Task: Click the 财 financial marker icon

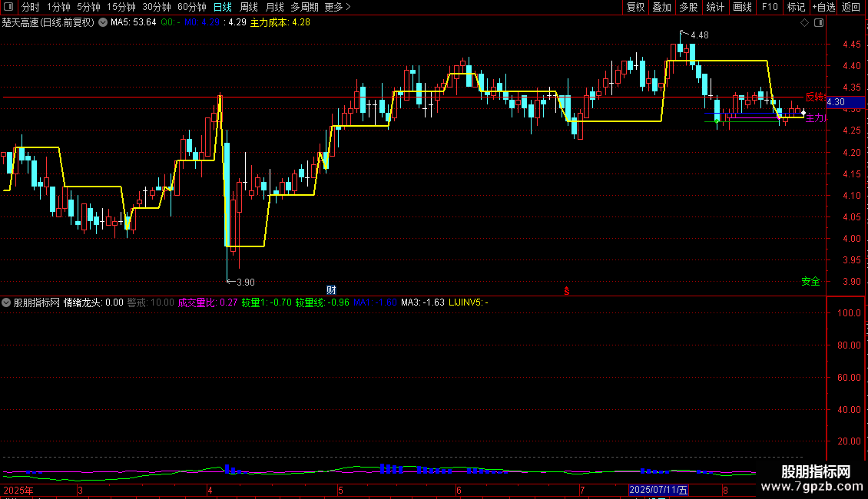Action: coord(331,290)
